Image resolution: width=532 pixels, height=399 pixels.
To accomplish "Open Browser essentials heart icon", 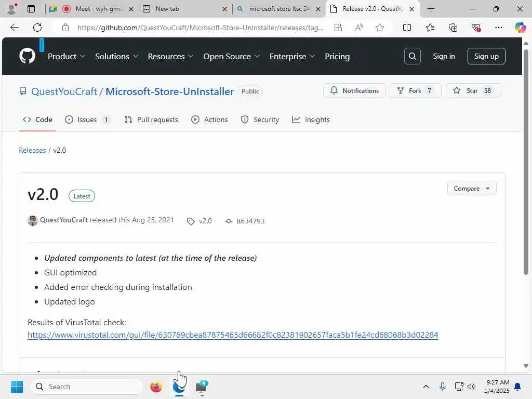I will pos(476,28).
